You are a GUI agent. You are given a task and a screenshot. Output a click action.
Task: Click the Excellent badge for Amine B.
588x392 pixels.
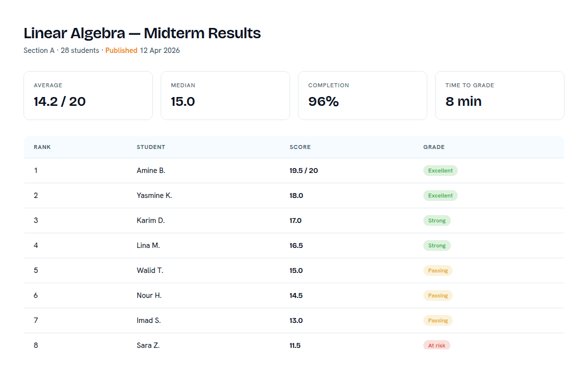[440, 171]
